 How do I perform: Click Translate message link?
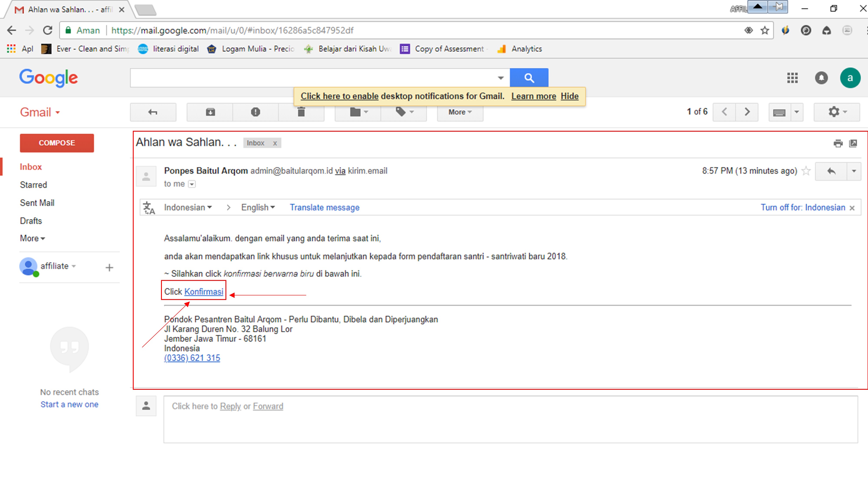[x=324, y=207]
